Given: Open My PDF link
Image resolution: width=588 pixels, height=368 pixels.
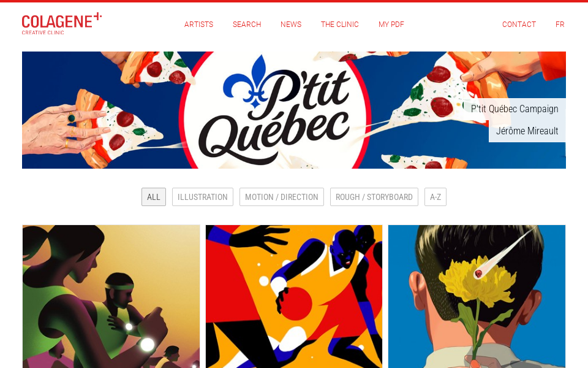Looking at the screenshot, I should click(391, 25).
